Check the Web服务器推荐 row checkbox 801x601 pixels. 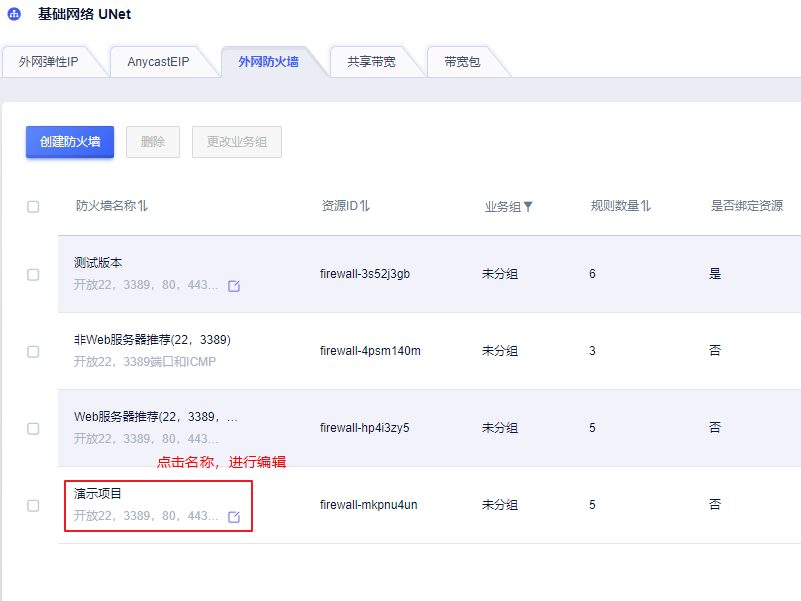coord(33,428)
